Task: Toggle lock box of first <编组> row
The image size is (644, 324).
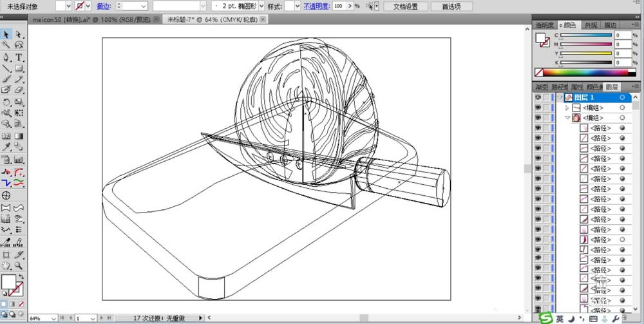Action: (x=546, y=108)
